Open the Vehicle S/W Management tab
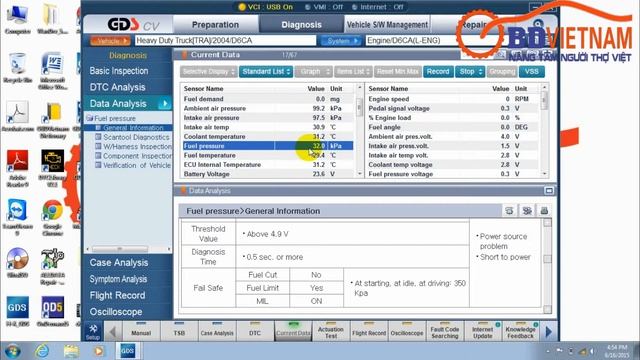The height and width of the screenshot is (360, 640). tap(387, 25)
